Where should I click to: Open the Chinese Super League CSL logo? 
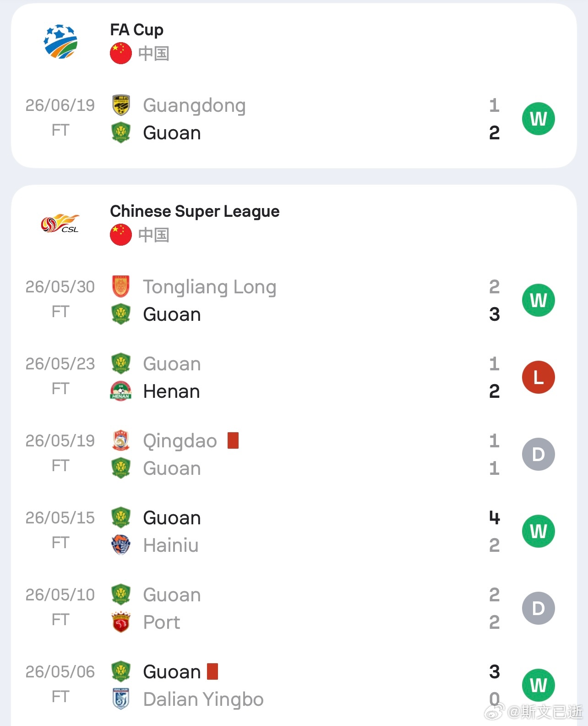pos(60,223)
